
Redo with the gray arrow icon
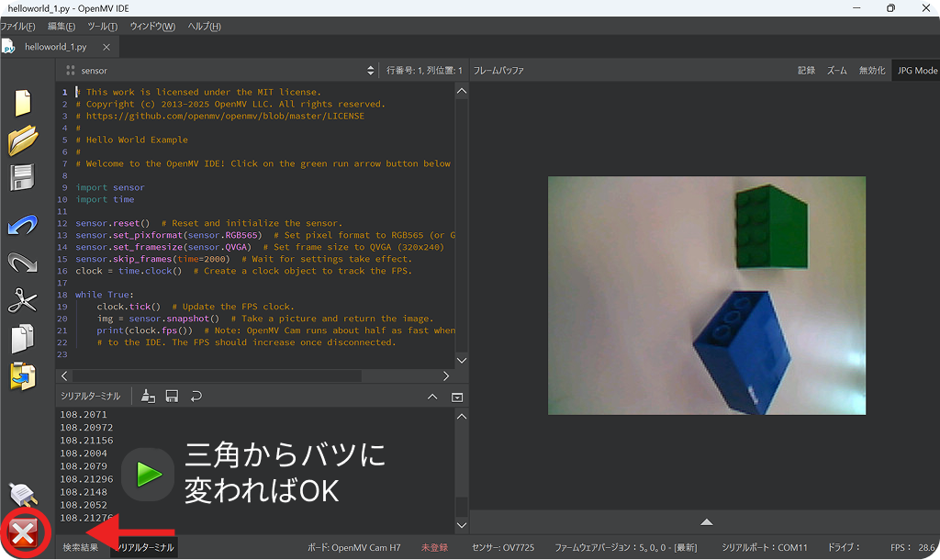(x=23, y=262)
